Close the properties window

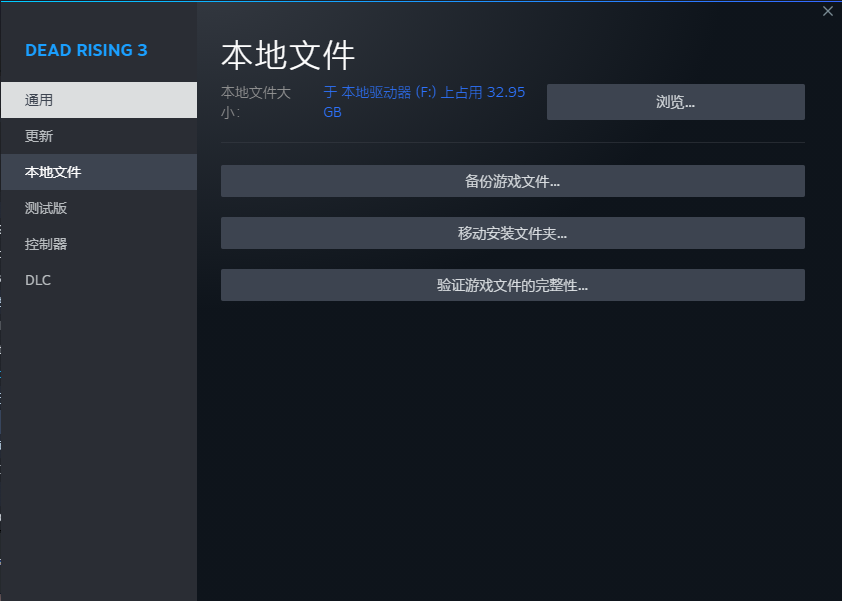coord(828,11)
